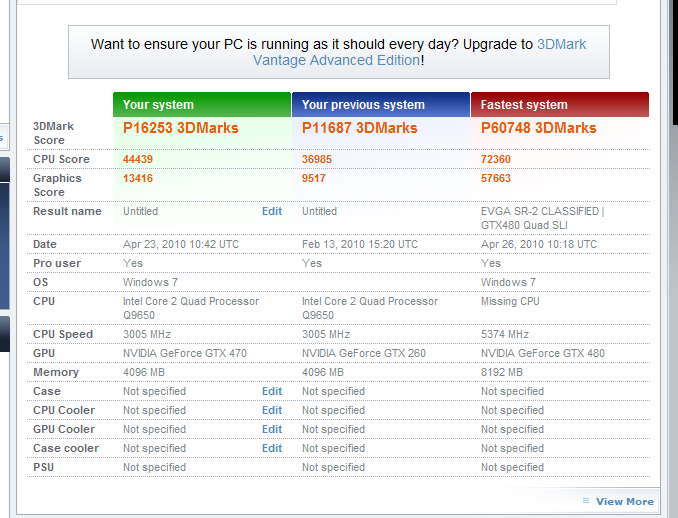Click Graphics Score value 9517
This screenshot has height=518, width=678.
[314, 178]
